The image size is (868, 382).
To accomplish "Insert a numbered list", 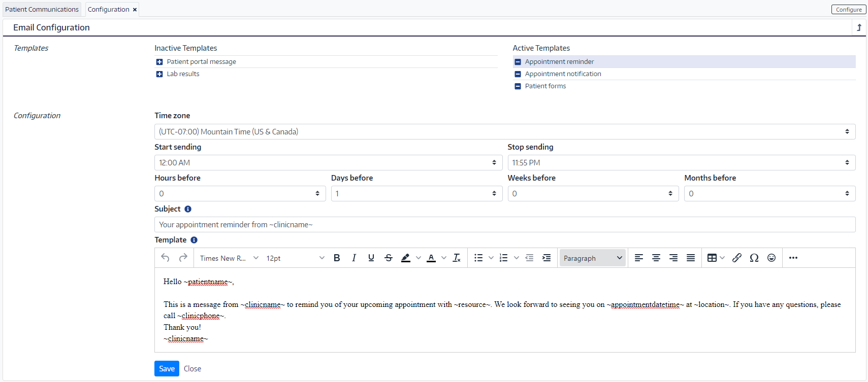I will click(x=504, y=258).
